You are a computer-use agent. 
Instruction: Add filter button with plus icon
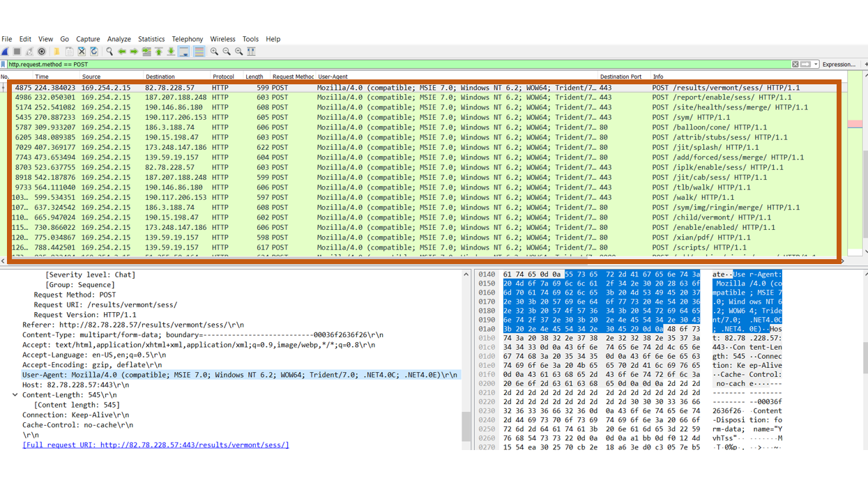pos(865,64)
